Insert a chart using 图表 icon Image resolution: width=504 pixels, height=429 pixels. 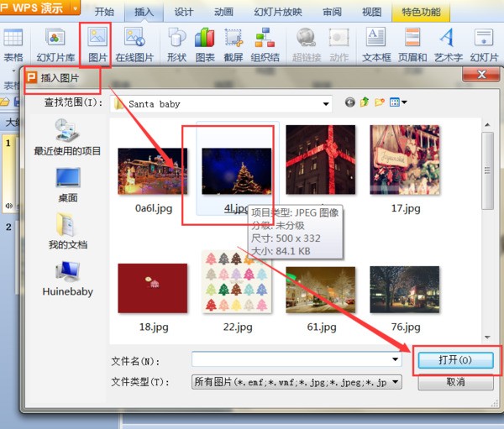[204, 44]
